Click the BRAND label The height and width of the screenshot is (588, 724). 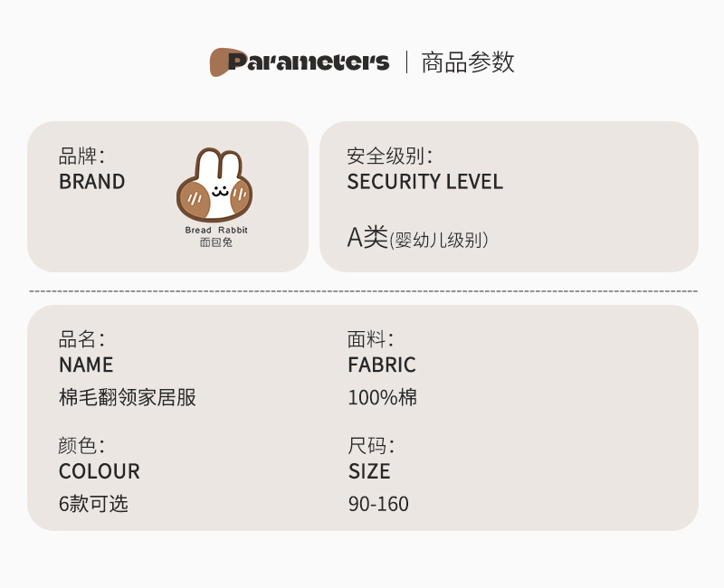[91, 181]
